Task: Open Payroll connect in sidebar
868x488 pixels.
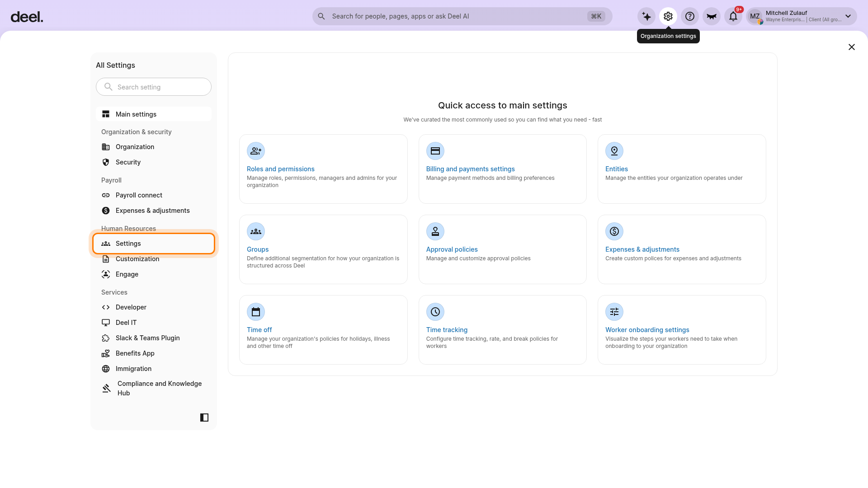Action: 154,195
